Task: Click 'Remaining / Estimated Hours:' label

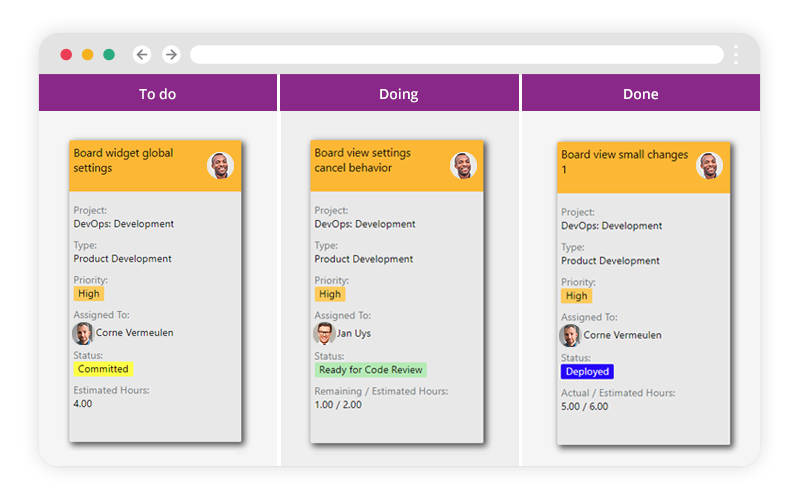Action: pos(381,391)
